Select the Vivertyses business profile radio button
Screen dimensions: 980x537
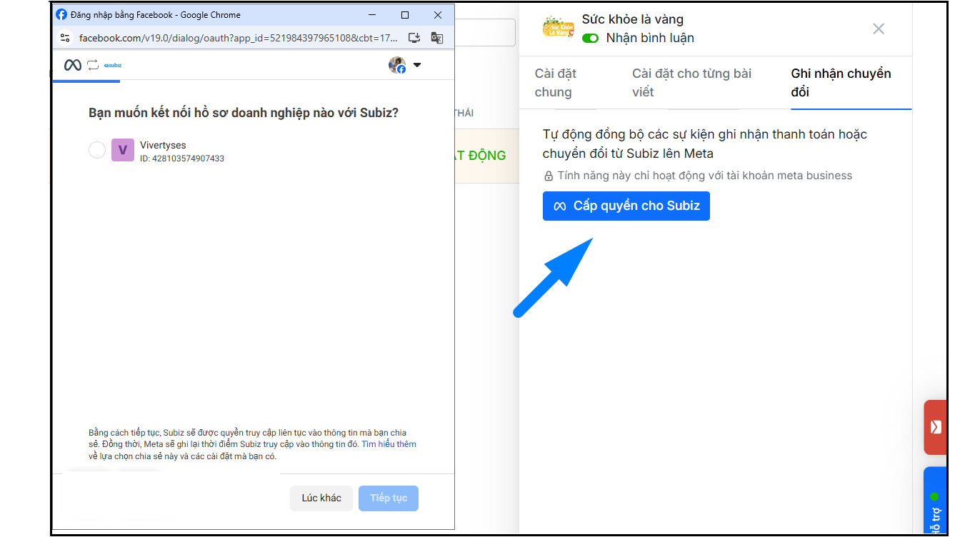97,150
